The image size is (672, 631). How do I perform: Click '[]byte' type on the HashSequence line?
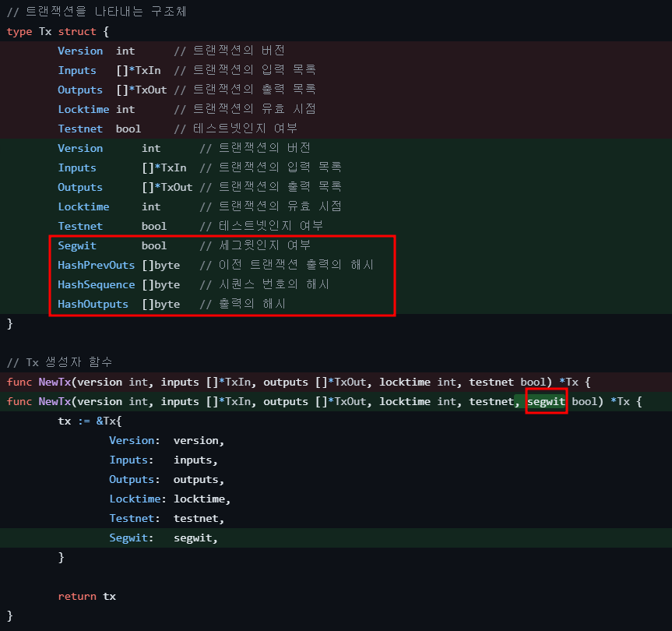click(160, 284)
